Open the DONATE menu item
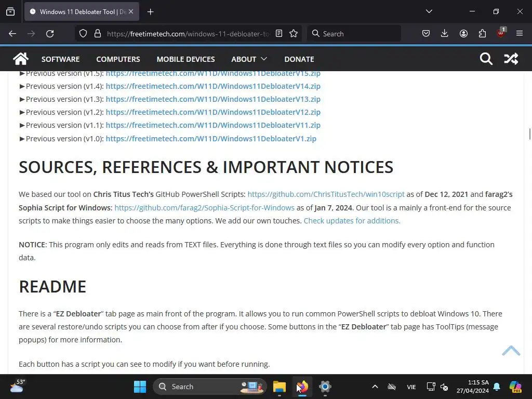Screen dimensions: 532x399 pyautogui.click(x=299, y=59)
